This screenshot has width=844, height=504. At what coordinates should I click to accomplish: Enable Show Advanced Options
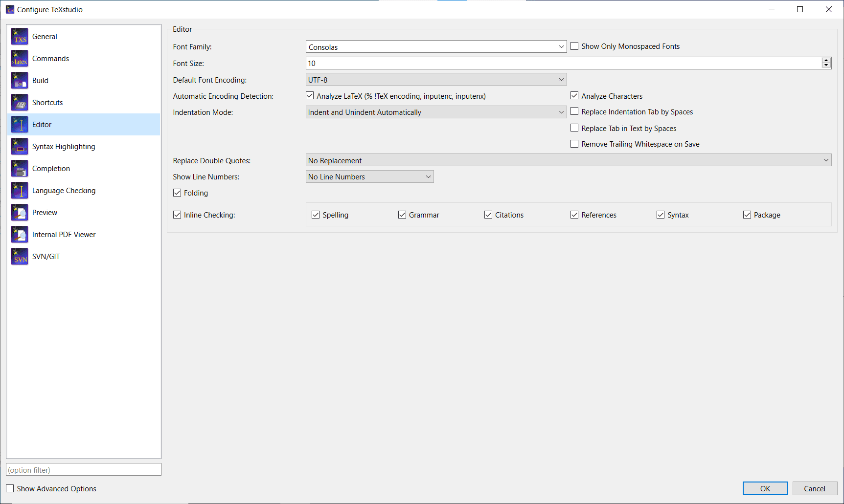click(10, 488)
